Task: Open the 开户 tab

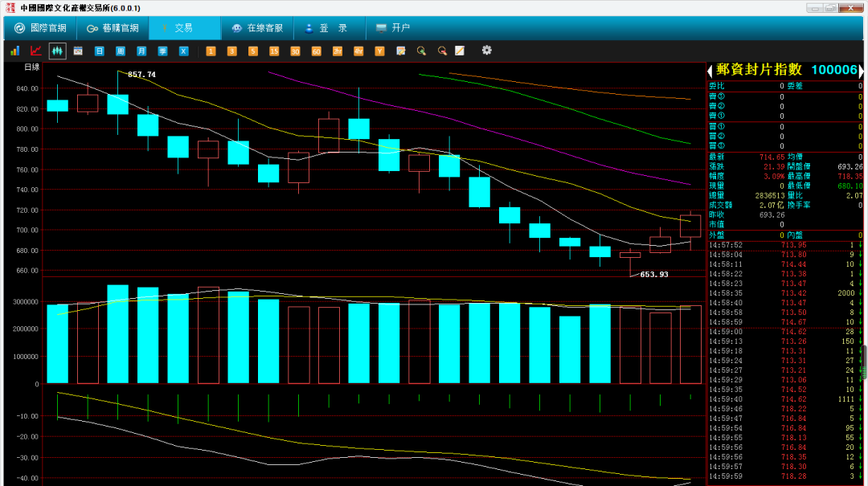Action: pyautogui.click(x=393, y=27)
